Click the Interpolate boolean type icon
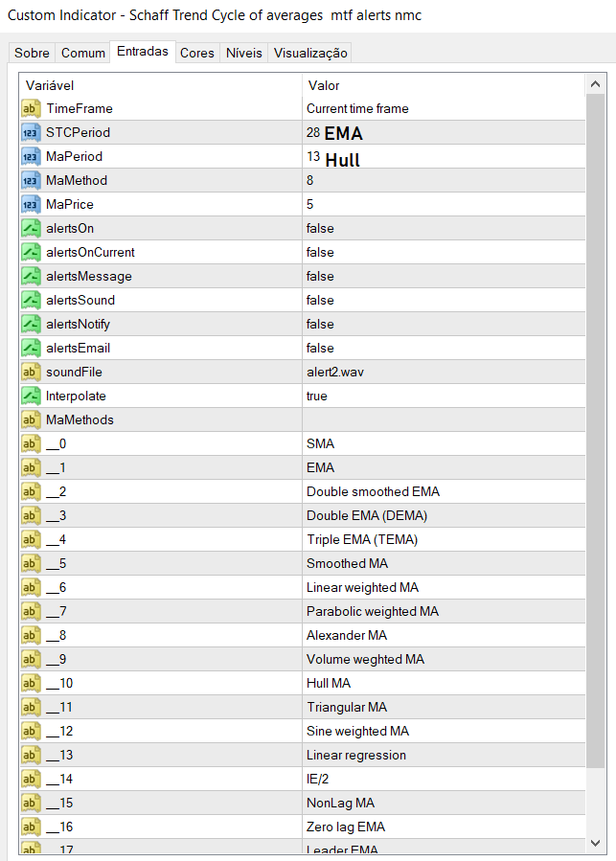The height and width of the screenshot is (861, 616). (x=30, y=397)
